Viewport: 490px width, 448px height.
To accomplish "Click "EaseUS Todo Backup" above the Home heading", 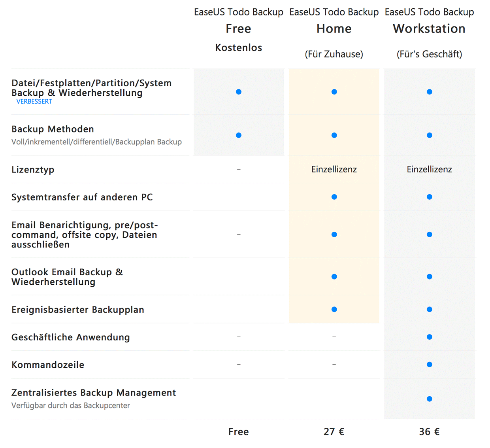I will click(334, 12).
